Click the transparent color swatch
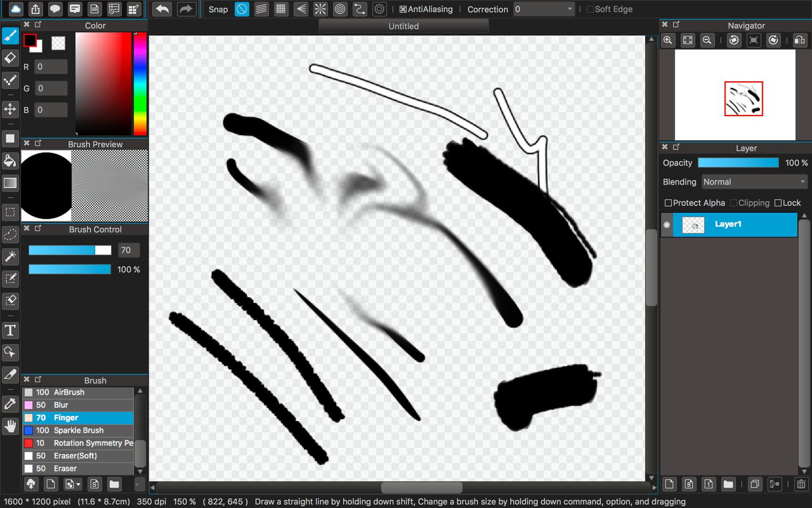 [58, 43]
